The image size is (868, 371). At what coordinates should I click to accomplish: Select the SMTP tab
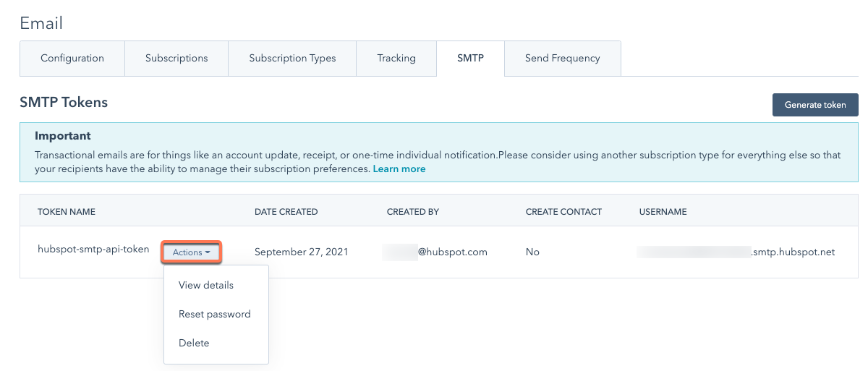tap(470, 58)
